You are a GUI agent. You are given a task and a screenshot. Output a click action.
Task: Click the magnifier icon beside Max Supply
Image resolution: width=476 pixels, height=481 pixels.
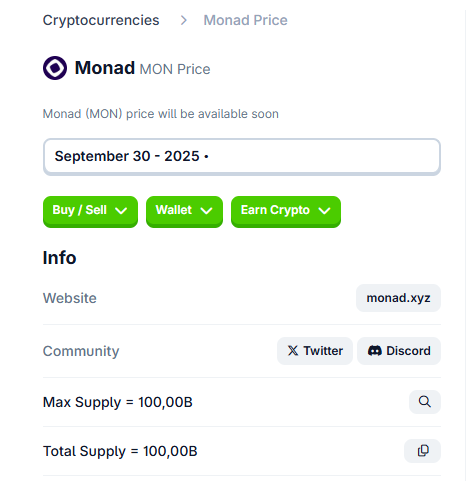[425, 402]
